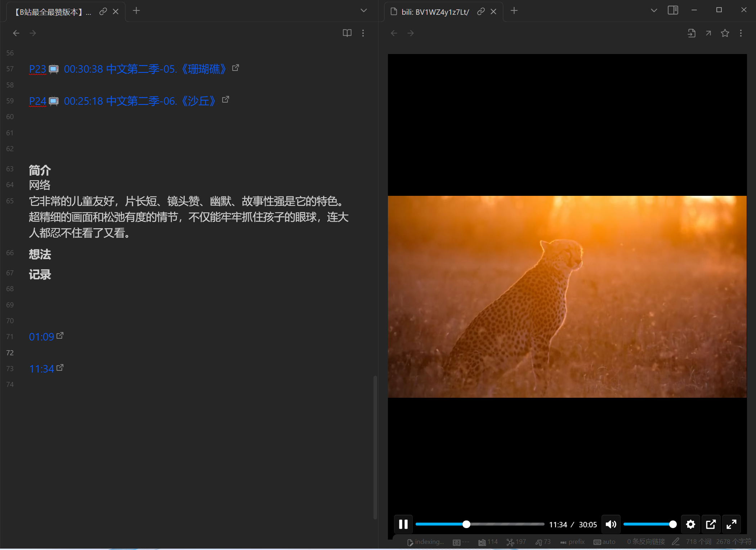Open the video player settings gear
This screenshot has width=756, height=550.
pos(690,524)
